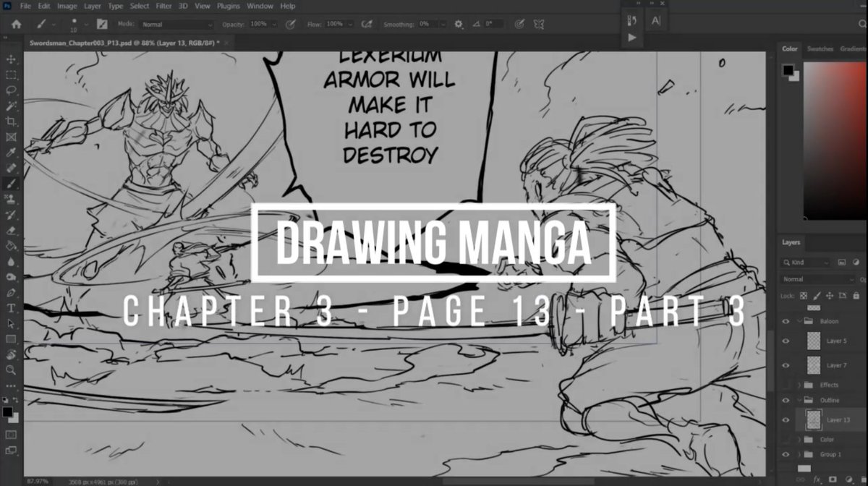Select the Magic Wand tool
The image size is (868, 486).
pyautogui.click(x=11, y=106)
